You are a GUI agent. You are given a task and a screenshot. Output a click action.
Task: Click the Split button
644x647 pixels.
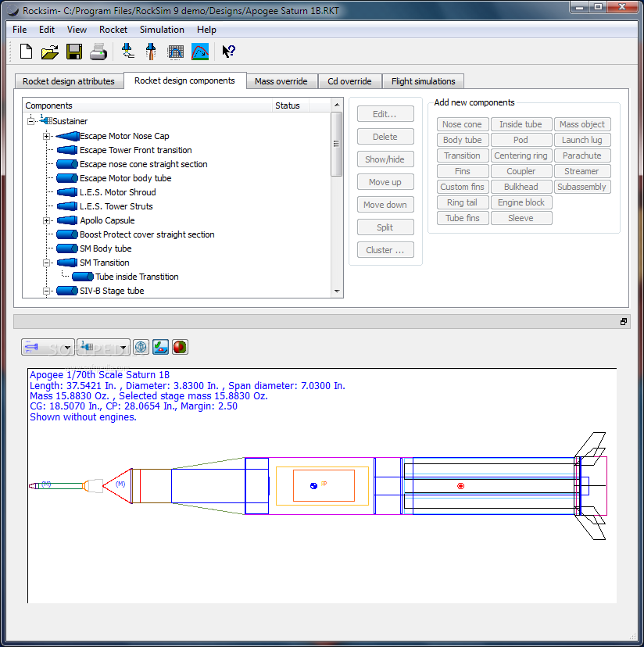pos(385,227)
